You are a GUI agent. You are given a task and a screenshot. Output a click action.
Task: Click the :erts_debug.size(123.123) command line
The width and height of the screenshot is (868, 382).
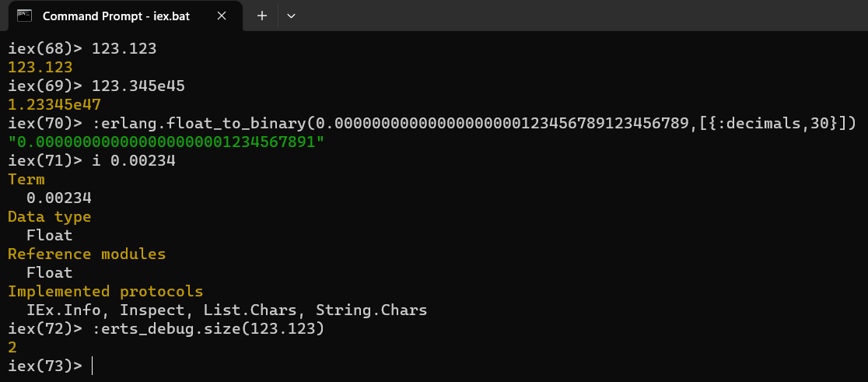[166, 329]
